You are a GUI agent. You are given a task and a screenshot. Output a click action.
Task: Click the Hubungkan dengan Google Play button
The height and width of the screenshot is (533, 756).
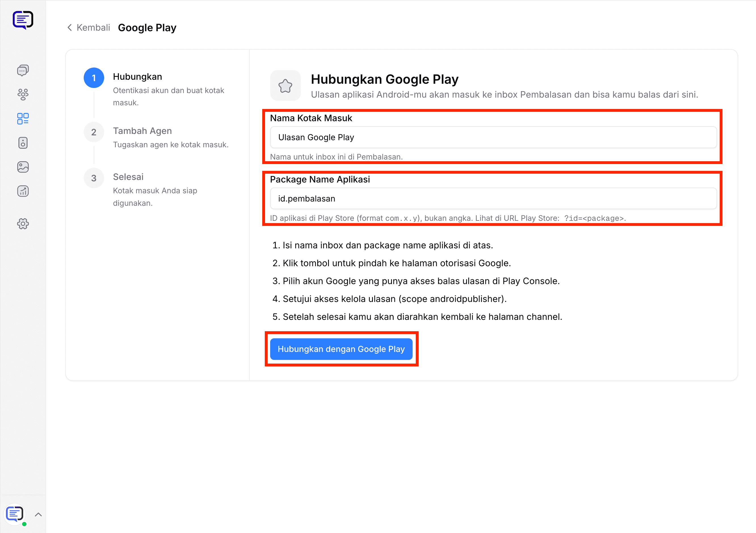341,349
